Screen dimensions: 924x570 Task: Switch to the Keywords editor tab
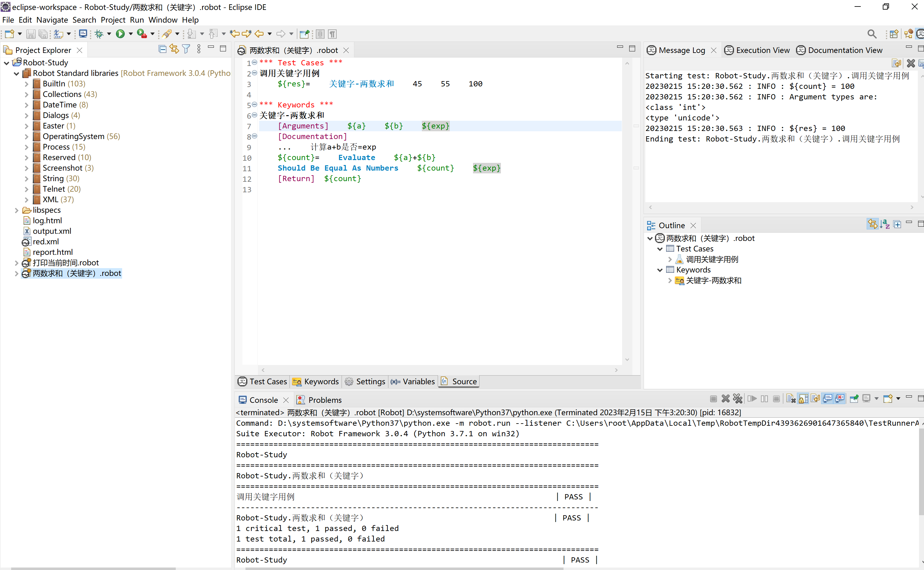point(316,381)
